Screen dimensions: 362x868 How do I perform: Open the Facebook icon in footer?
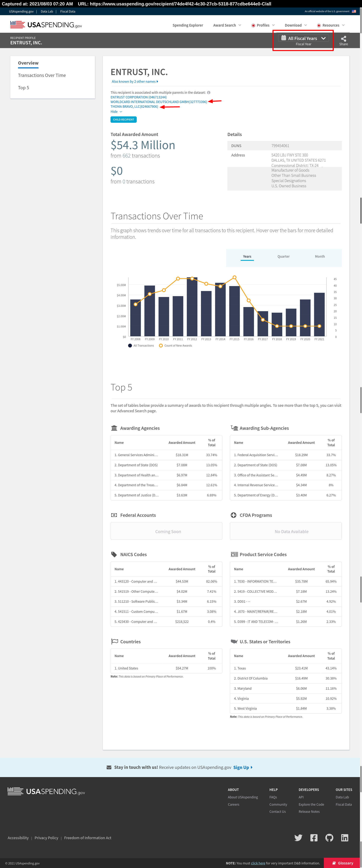(x=314, y=838)
